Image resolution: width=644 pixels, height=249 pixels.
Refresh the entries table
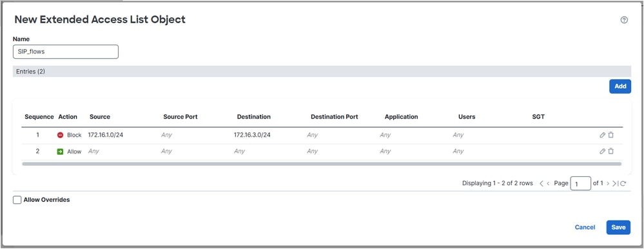coord(623,184)
